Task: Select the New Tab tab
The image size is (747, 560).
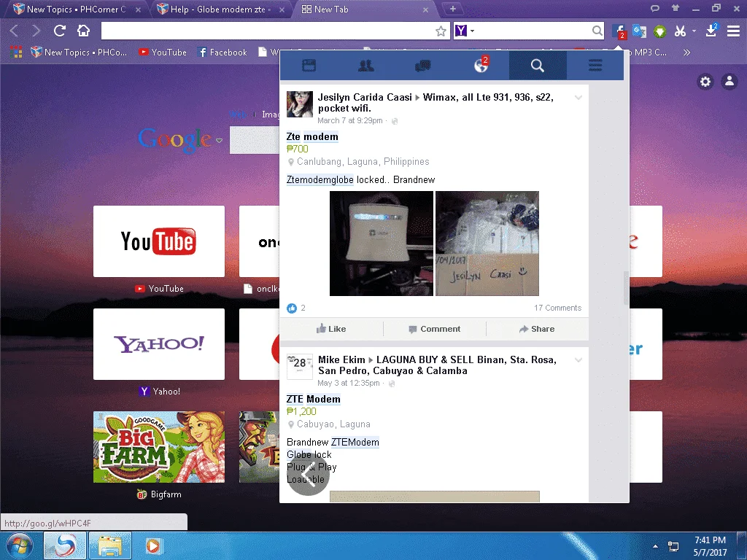Action: point(365,9)
